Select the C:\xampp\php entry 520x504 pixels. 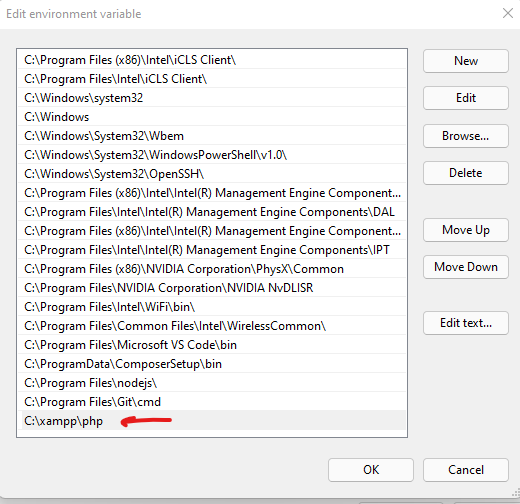pos(212,421)
